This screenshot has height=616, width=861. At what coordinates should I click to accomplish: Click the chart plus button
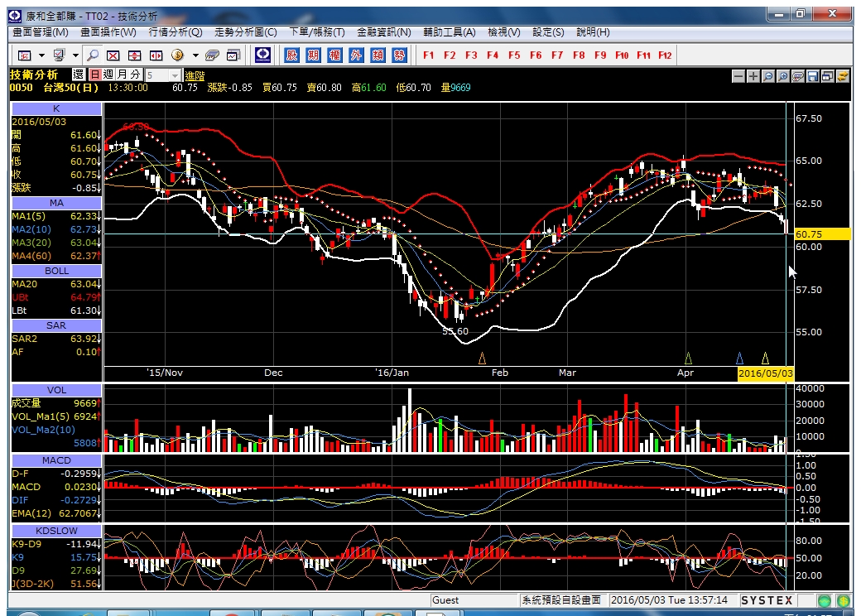(753, 76)
